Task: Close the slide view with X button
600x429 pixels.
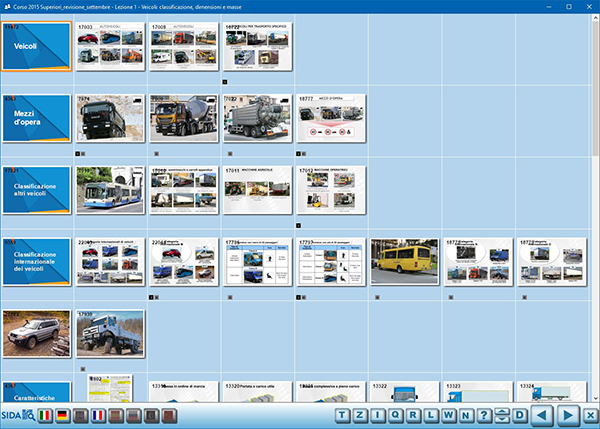Action: click(x=591, y=415)
